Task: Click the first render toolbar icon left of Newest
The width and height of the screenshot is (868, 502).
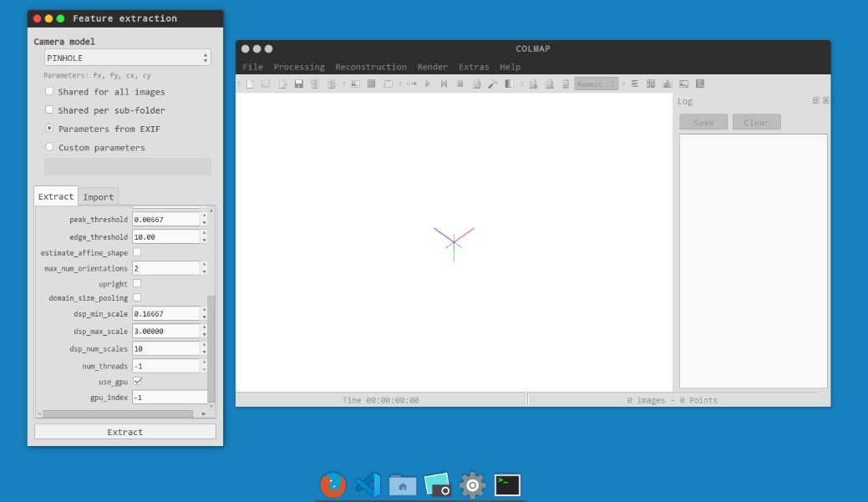Action: point(533,84)
